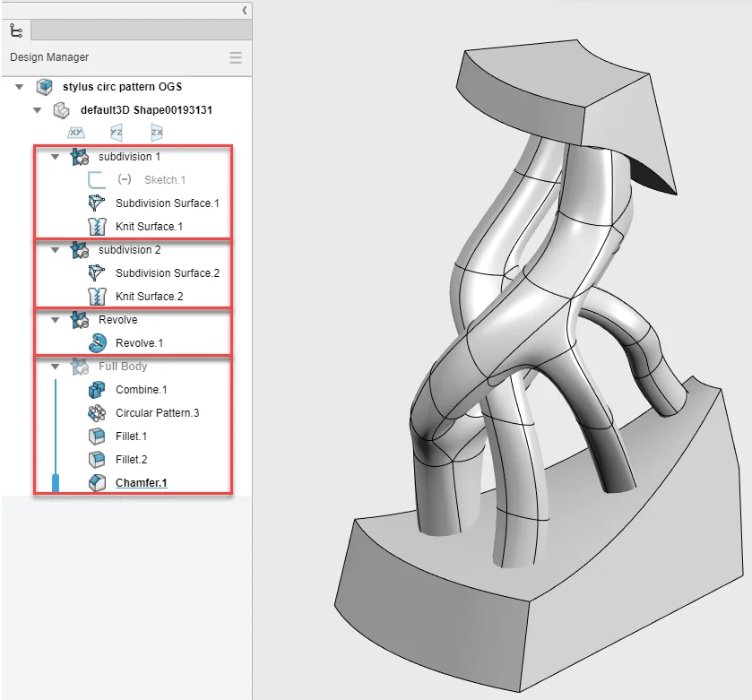This screenshot has width=752, height=700.
Task: Click the Subdivision Surface.2 icon
Action: point(98,273)
